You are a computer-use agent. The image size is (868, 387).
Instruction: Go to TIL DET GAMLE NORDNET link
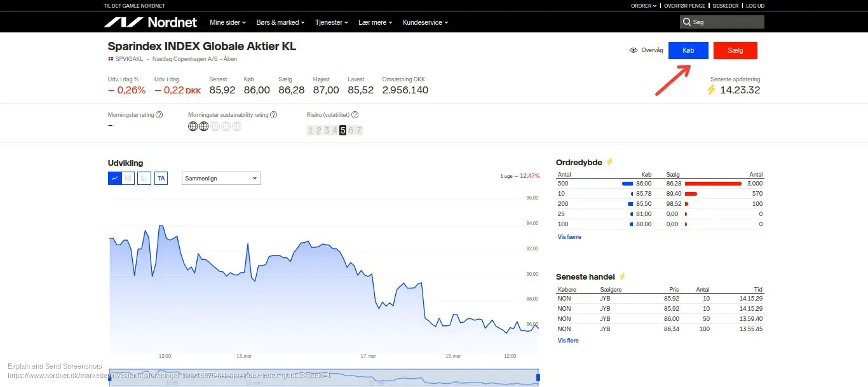pyautogui.click(x=134, y=6)
